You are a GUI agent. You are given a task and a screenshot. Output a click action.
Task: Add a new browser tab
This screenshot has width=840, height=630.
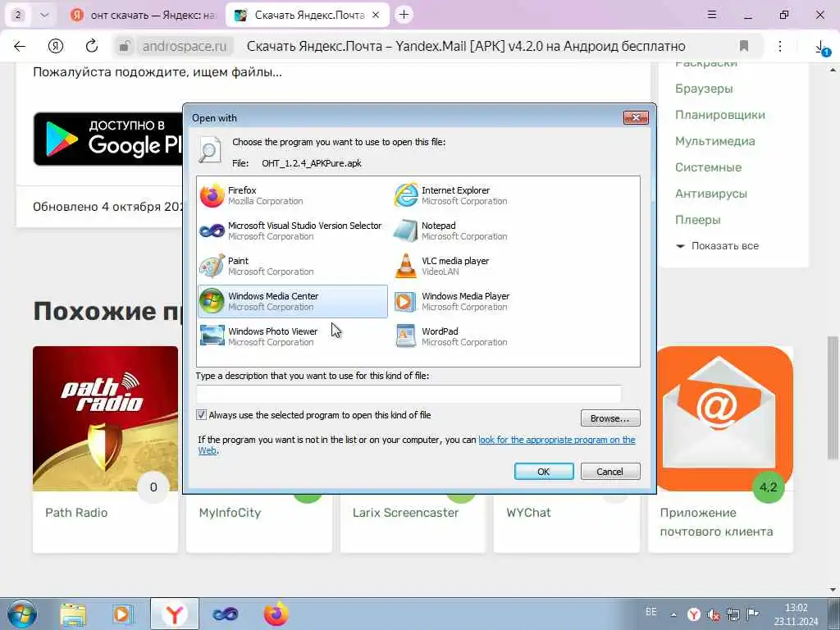[404, 15]
